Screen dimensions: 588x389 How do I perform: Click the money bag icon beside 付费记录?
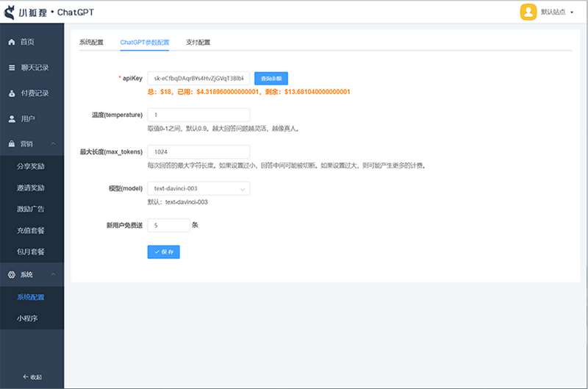point(11,93)
